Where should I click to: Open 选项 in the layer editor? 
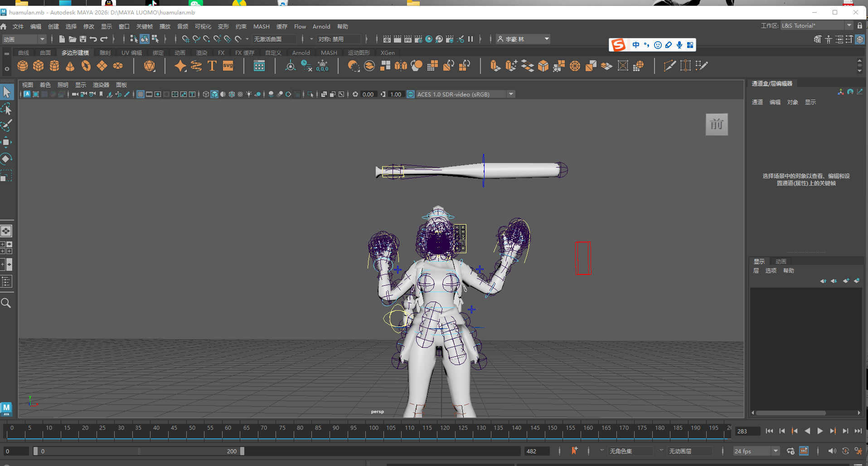(x=771, y=270)
